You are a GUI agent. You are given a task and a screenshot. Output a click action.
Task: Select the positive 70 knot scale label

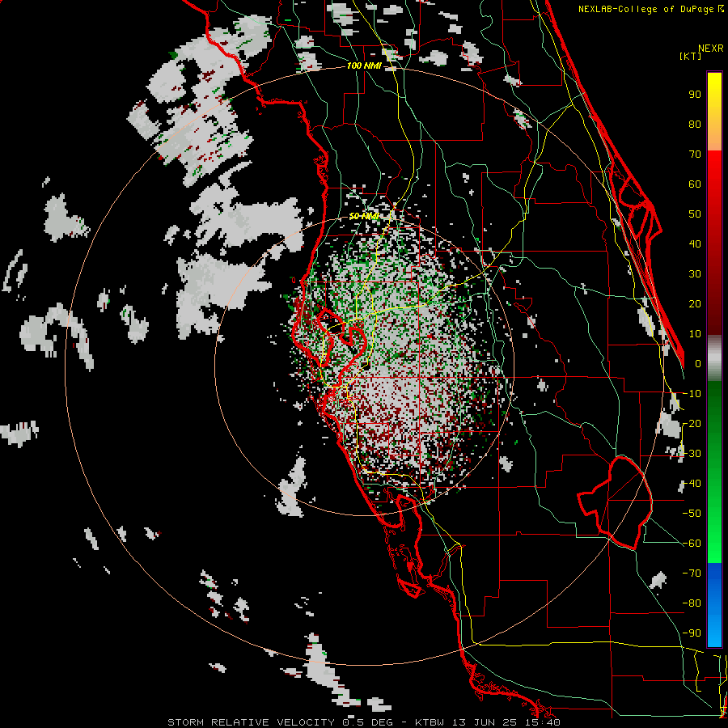coord(695,154)
